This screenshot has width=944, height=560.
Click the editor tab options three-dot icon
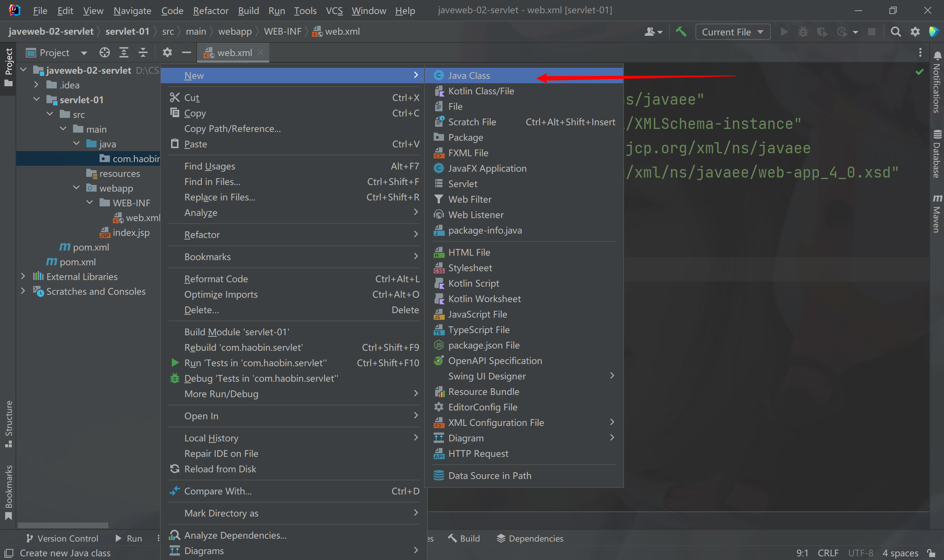pyautogui.click(x=920, y=52)
